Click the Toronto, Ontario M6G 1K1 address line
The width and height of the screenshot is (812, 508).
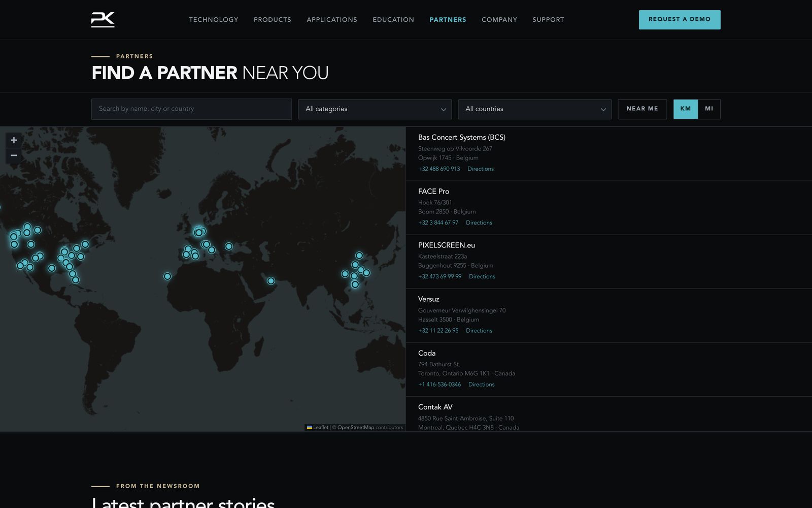(x=466, y=373)
